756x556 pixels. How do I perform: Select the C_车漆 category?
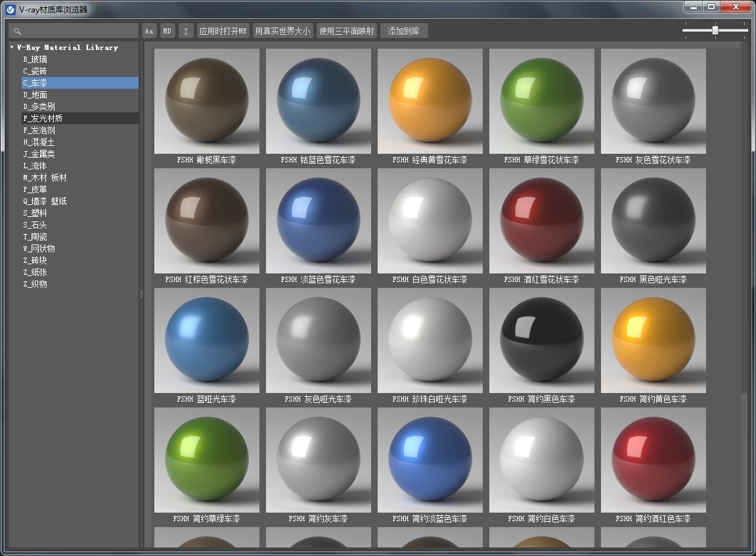click(x=80, y=83)
